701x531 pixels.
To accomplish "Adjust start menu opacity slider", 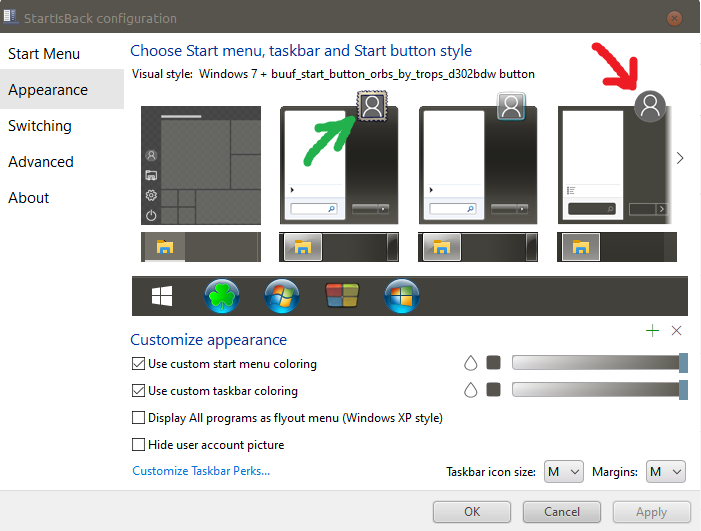I will [x=600, y=362].
